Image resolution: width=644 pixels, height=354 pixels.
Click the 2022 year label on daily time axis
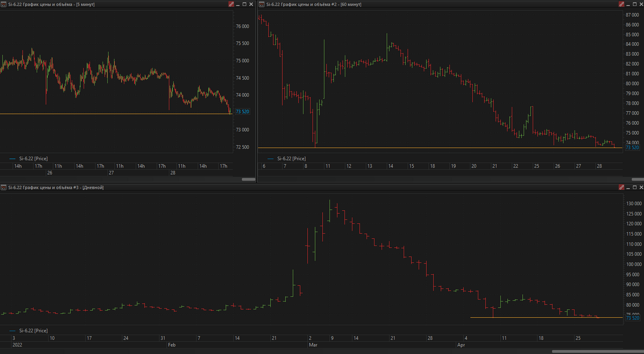tap(17, 345)
